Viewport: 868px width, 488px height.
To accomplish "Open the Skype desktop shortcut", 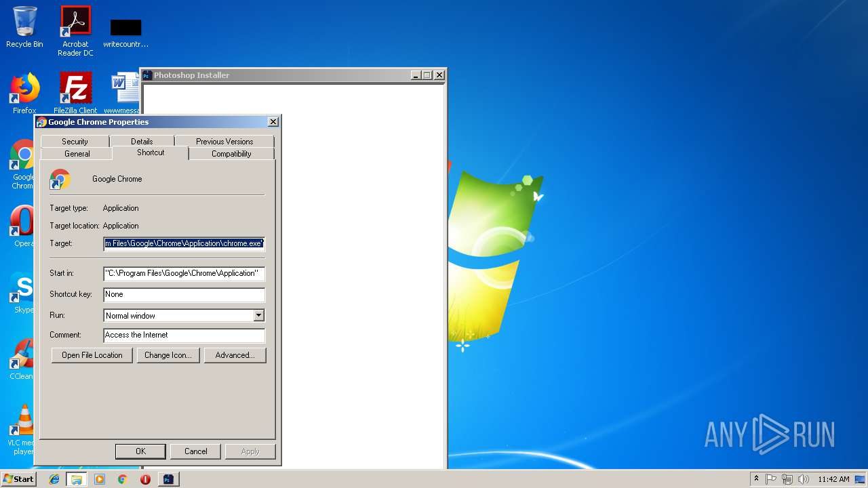I will pyautogui.click(x=22, y=292).
